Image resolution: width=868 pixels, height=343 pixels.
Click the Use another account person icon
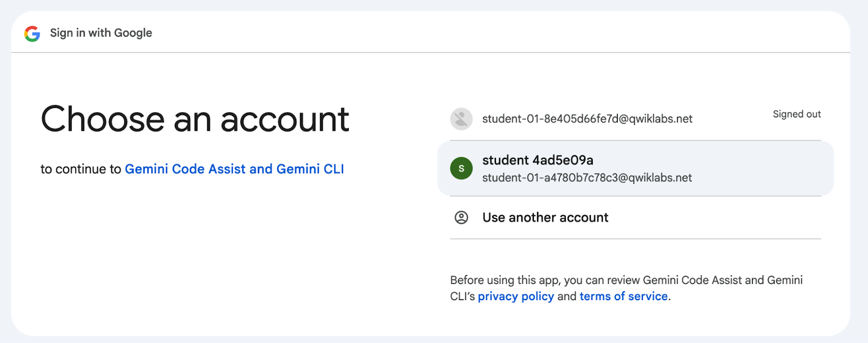(461, 218)
